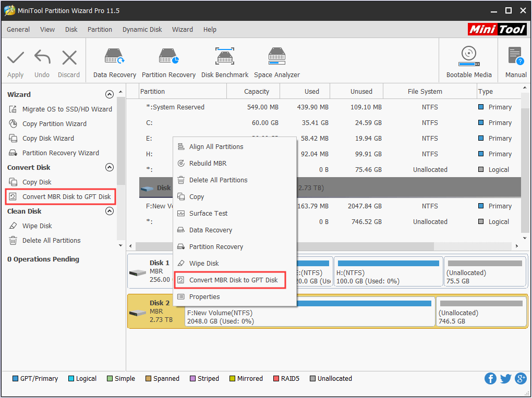Screen dimensions: 532x398
Task: Start Migrate OS to SSD/HD Wizard
Action: coord(60,109)
